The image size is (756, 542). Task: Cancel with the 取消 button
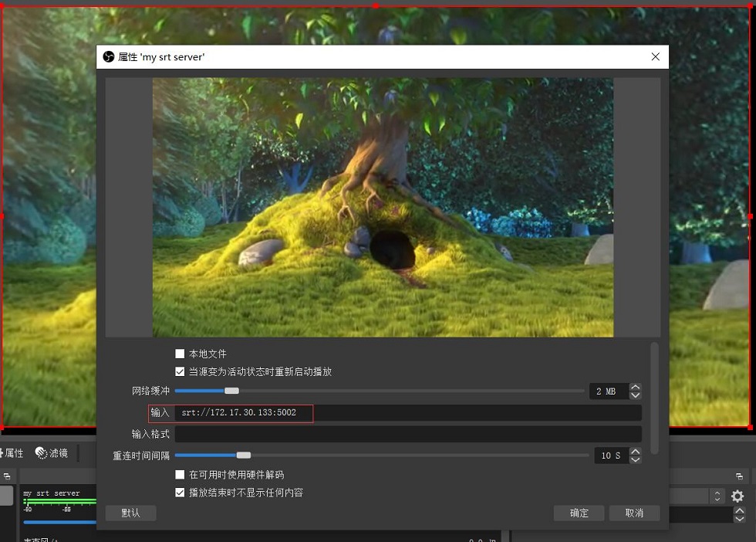pyautogui.click(x=634, y=513)
